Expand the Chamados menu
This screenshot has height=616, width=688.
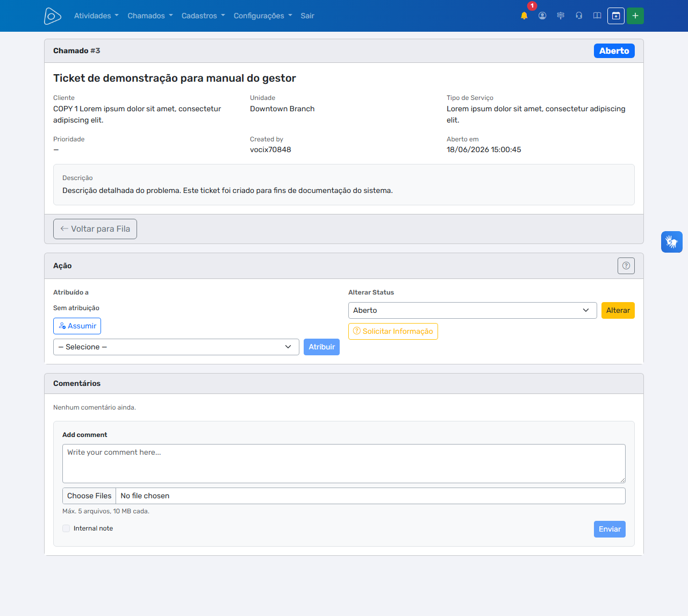(150, 16)
